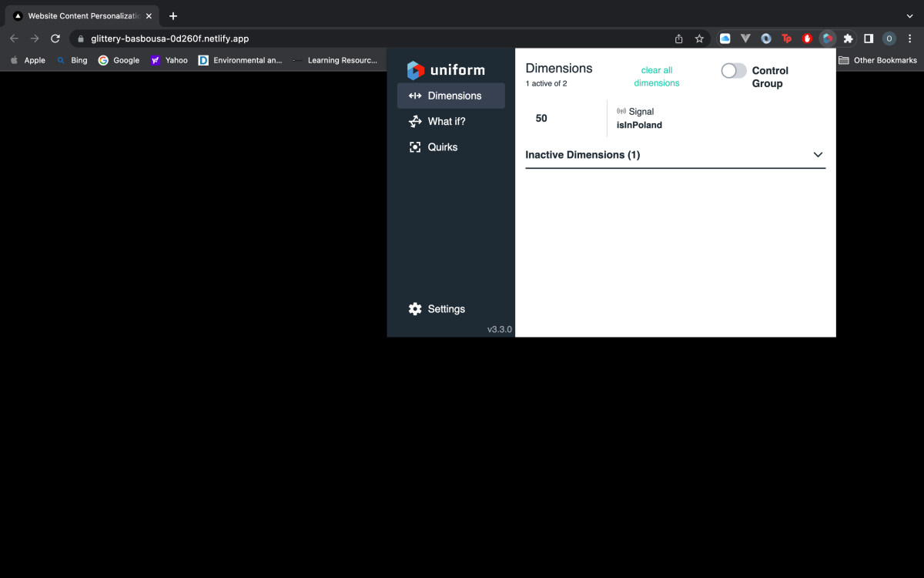Open the Quirks section
Image resolution: width=924 pixels, height=578 pixels.
point(451,146)
